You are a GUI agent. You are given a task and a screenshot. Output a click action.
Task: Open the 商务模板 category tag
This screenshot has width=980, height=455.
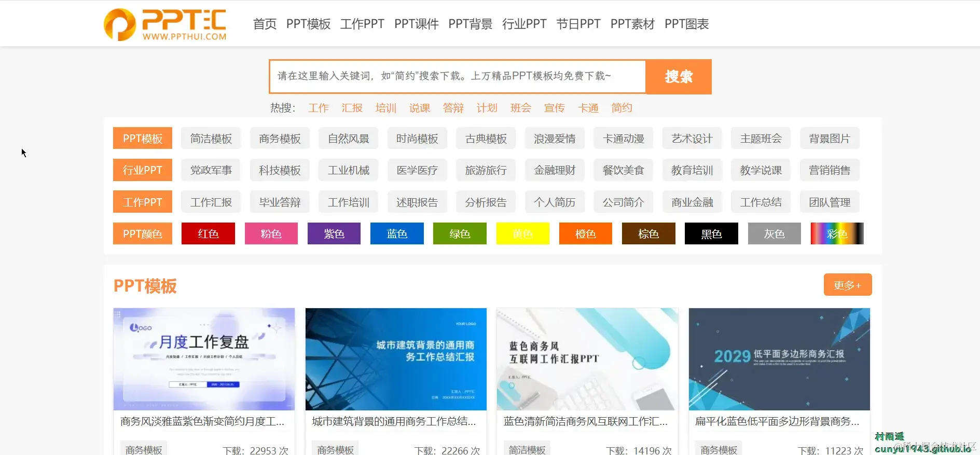280,139
